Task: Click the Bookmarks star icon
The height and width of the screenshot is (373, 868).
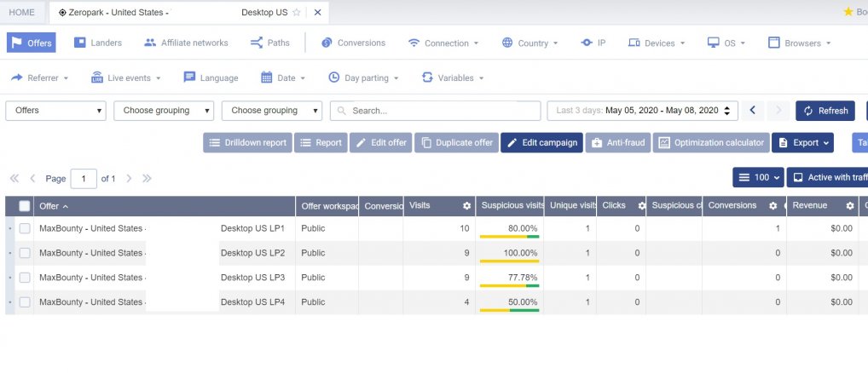Action: coord(848,12)
